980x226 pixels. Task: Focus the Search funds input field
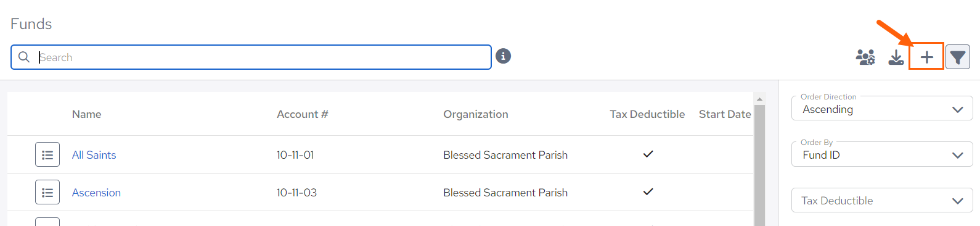[x=251, y=57]
